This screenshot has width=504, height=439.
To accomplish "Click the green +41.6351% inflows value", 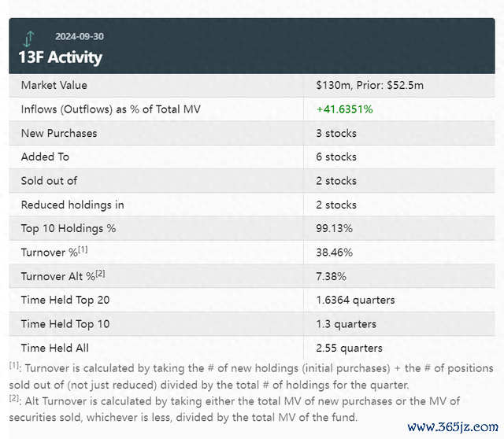I will tap(345, 109).
